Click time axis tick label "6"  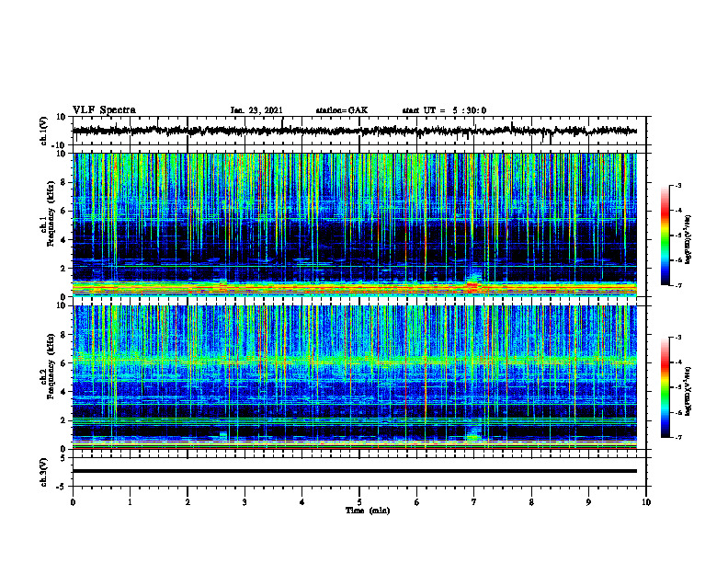coord(416,502)
